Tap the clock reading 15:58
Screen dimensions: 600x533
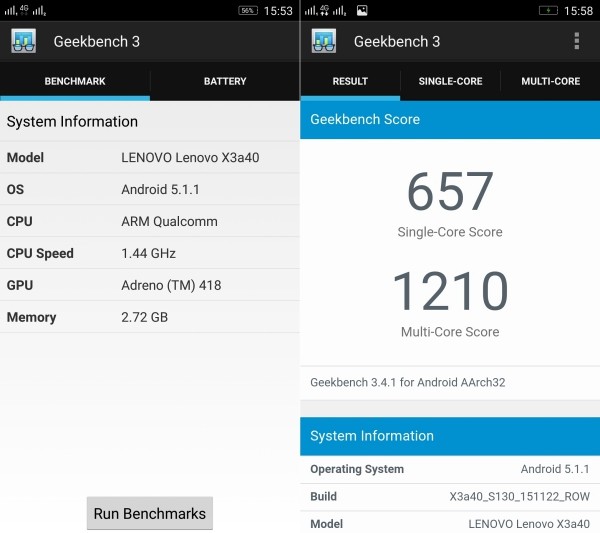point(578,11)
